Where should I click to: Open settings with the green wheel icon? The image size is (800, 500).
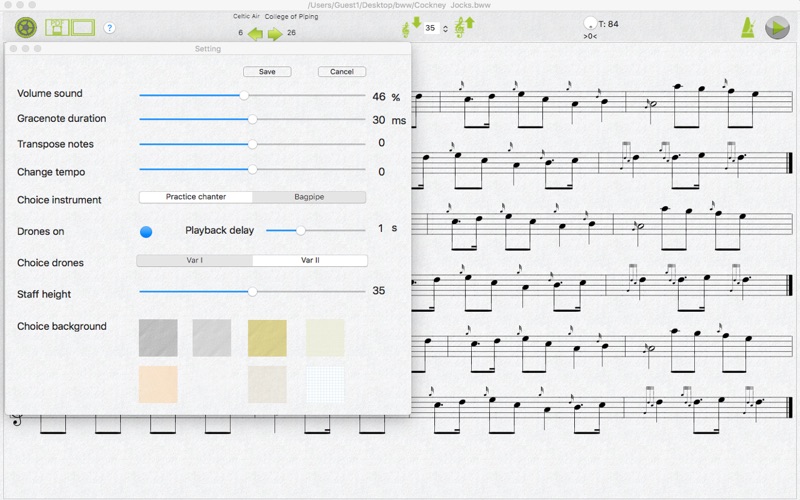point(26,28)
